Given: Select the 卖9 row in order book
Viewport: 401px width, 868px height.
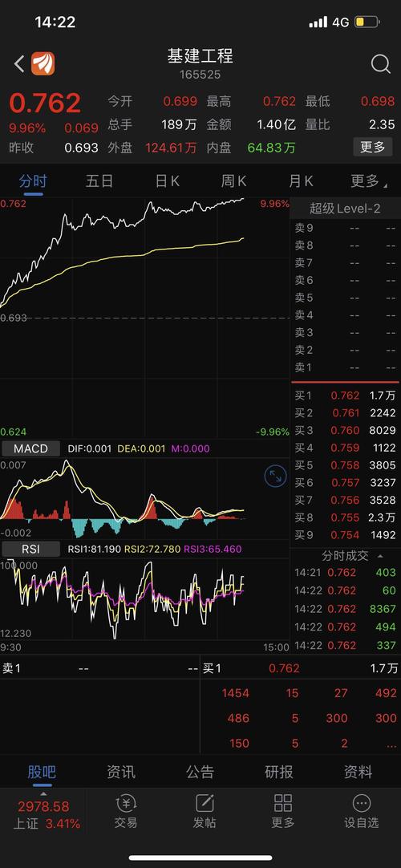Looking at the screenshot, I should click(x=345, y=228).
